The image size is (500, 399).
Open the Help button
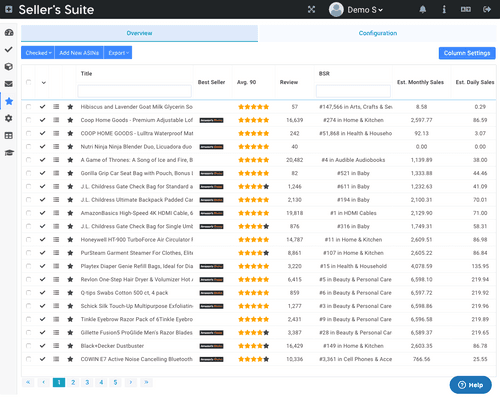pos(471,385)
